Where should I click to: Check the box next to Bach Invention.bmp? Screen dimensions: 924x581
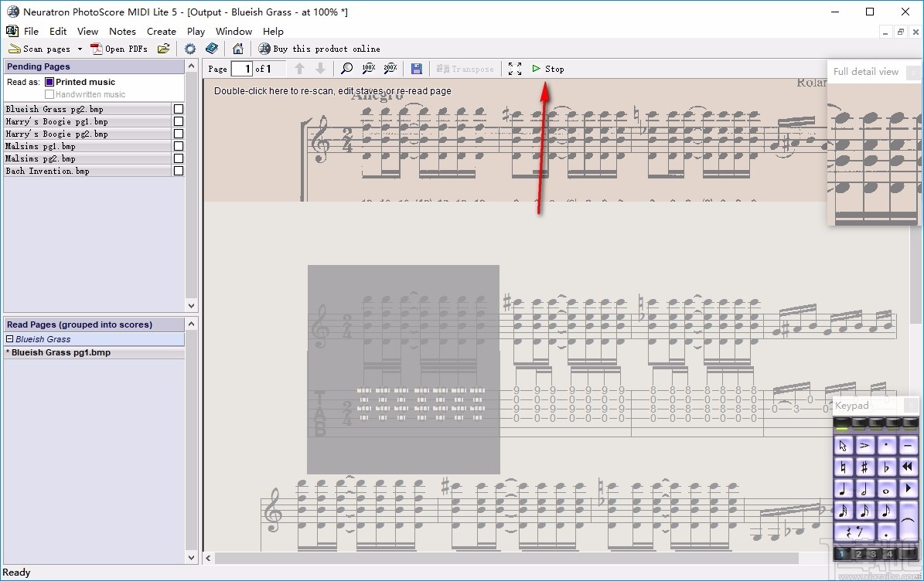tap(178, 171)
